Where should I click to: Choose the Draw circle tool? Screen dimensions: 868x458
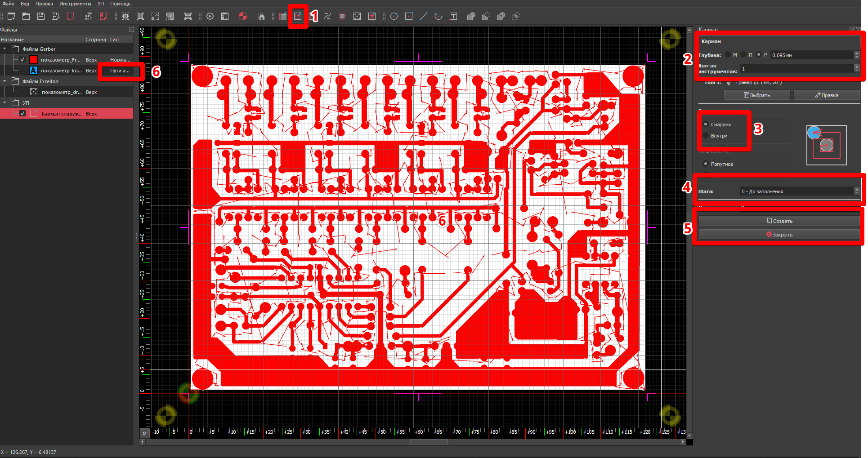(394, 16)
